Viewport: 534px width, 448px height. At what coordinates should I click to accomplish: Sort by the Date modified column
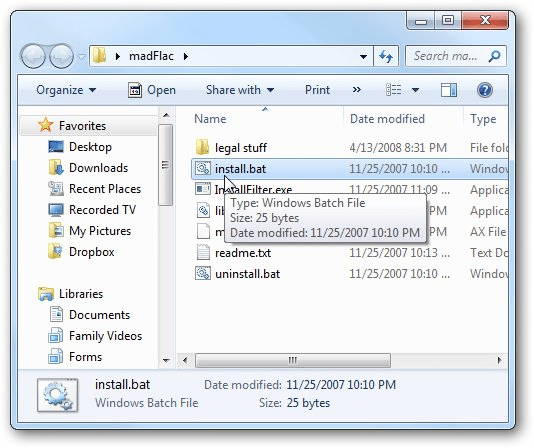click(387, 119)
